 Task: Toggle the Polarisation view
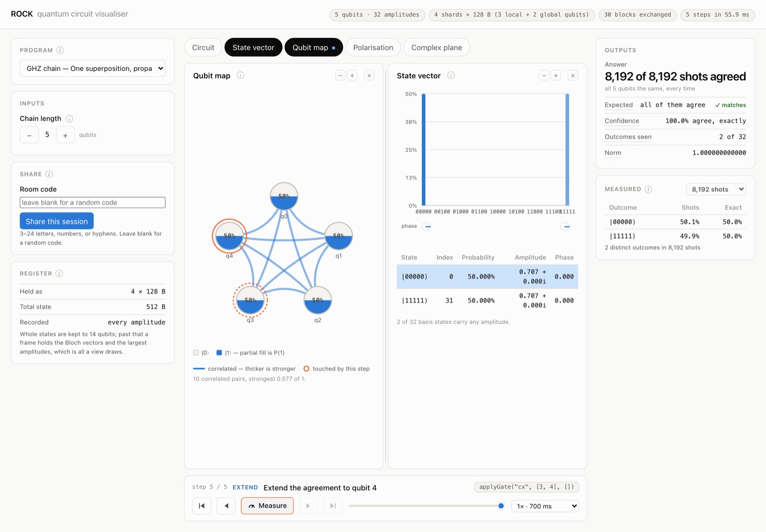(x=373, y=47)
